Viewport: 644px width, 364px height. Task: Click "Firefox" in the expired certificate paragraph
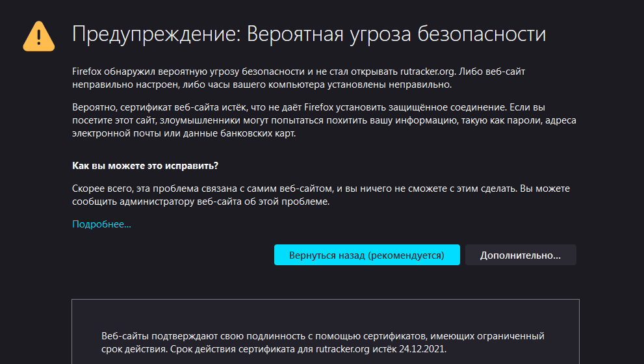(x=318, y=107)
